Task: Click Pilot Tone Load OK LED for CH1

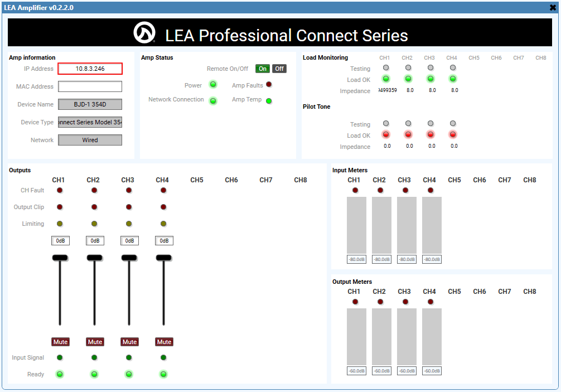Action: click(x=386, y=134)
